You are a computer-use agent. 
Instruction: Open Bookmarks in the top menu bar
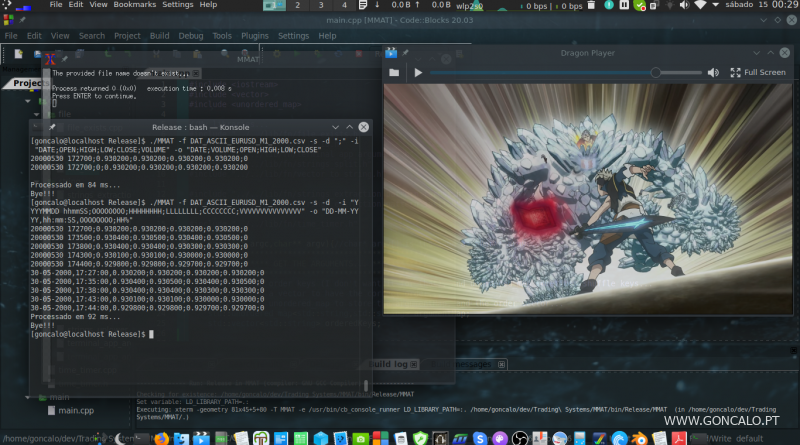point(134,5)
